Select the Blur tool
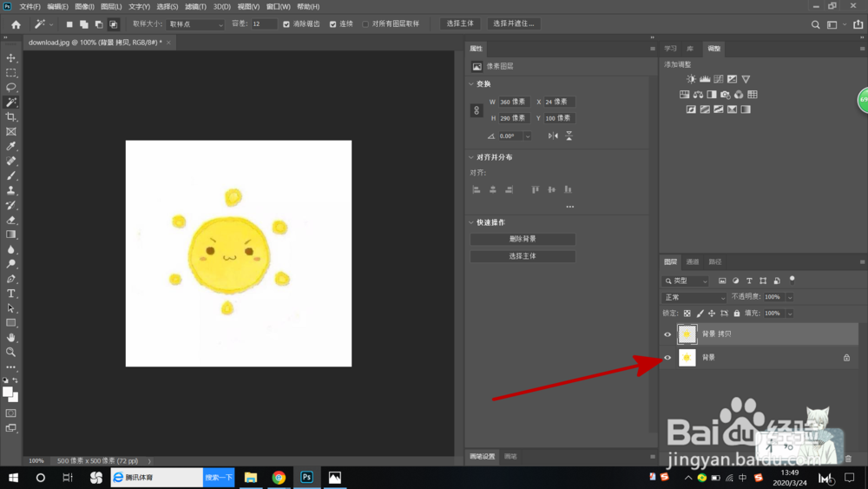The width and height of the screenshot is (868, 489). 10,249
